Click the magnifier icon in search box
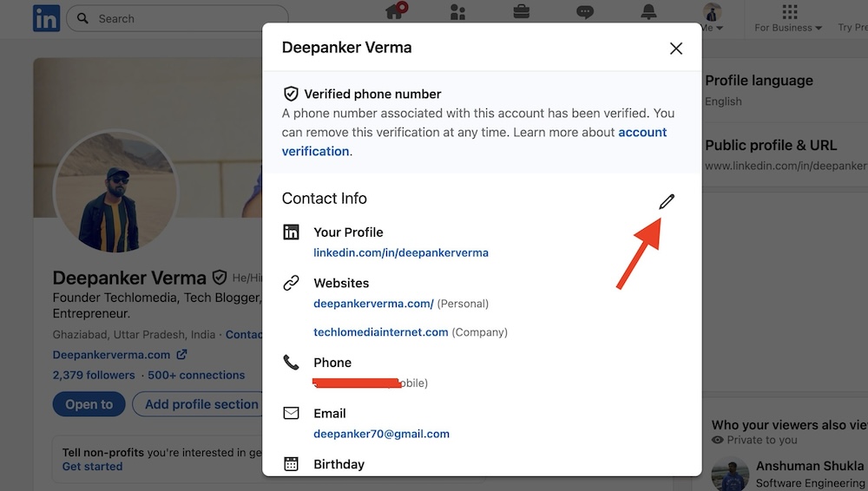This screenshot has width=868, height=491. 82,18
